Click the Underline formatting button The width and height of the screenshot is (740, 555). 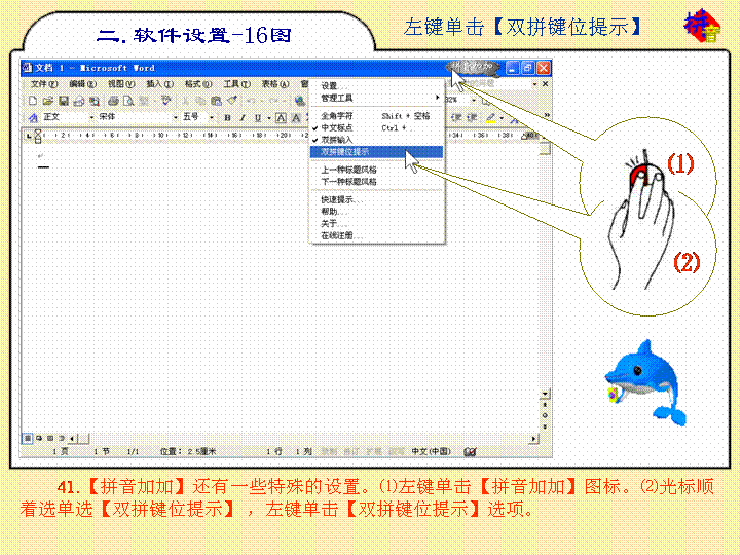[x=255, y=117]
